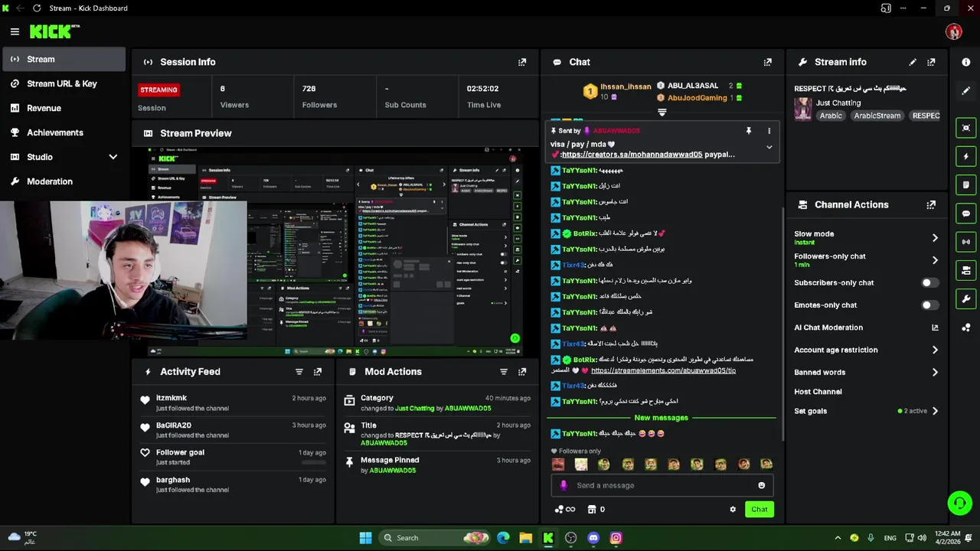The image size is (980, 551).
Task: Open the creators.sa link in pinned message
Action: pos(632,155)
